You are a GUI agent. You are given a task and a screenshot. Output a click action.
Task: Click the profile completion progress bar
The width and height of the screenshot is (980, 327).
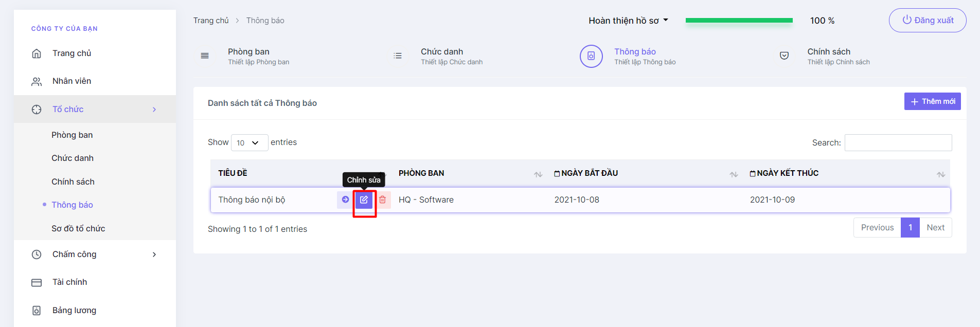[x=739, y=21]
